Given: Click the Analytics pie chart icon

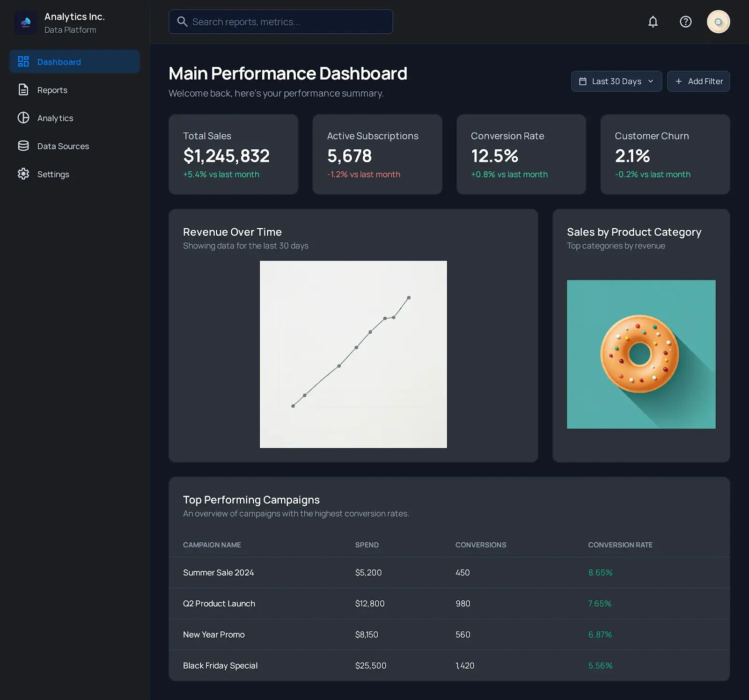Looking at the screenshot, I should click(x=23, y=118).
